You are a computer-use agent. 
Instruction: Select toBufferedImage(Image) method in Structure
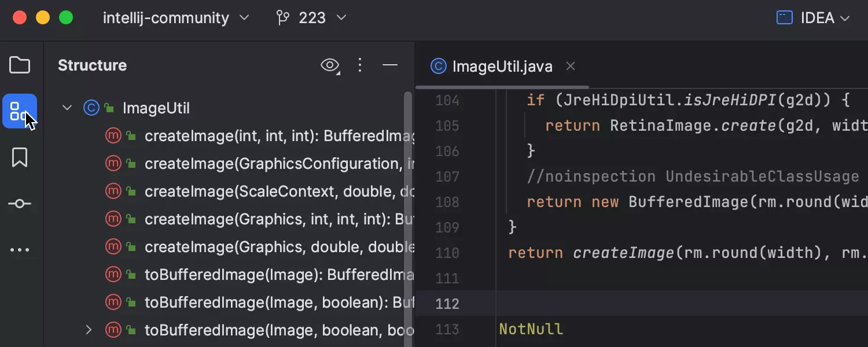(x=278, y=275)
